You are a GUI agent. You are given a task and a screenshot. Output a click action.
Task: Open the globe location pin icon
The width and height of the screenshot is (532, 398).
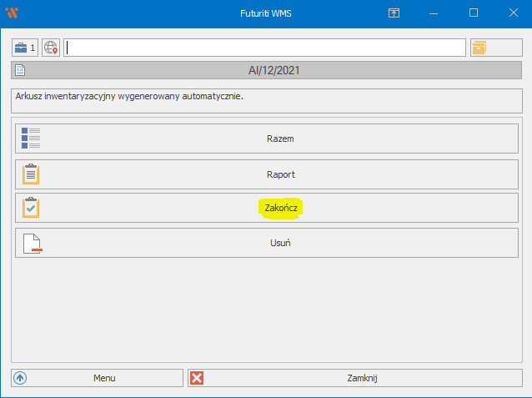[x=52, y=48]
